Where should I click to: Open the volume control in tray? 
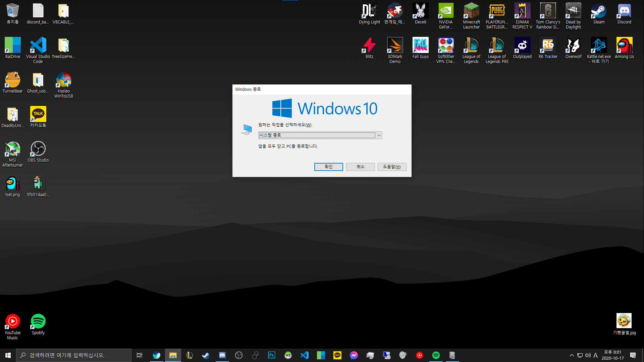[588, 355]
